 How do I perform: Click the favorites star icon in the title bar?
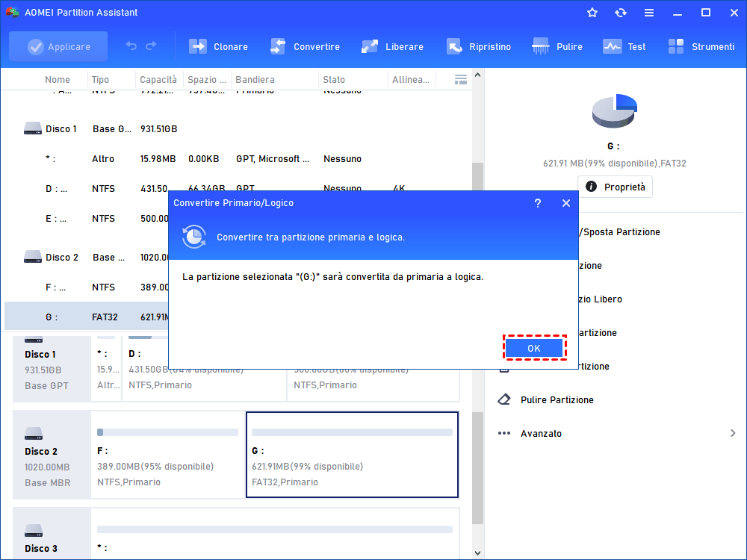click(x=592, y=13)
